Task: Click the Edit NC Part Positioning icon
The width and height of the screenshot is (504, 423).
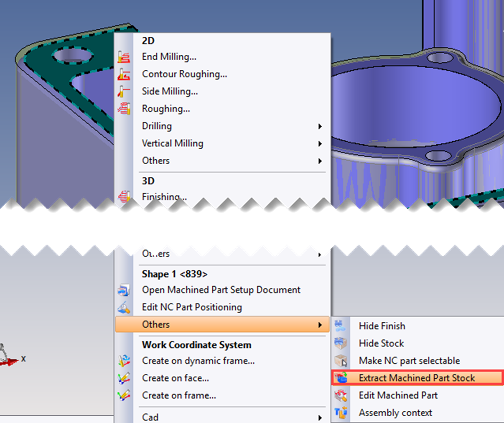Action: 124,307
